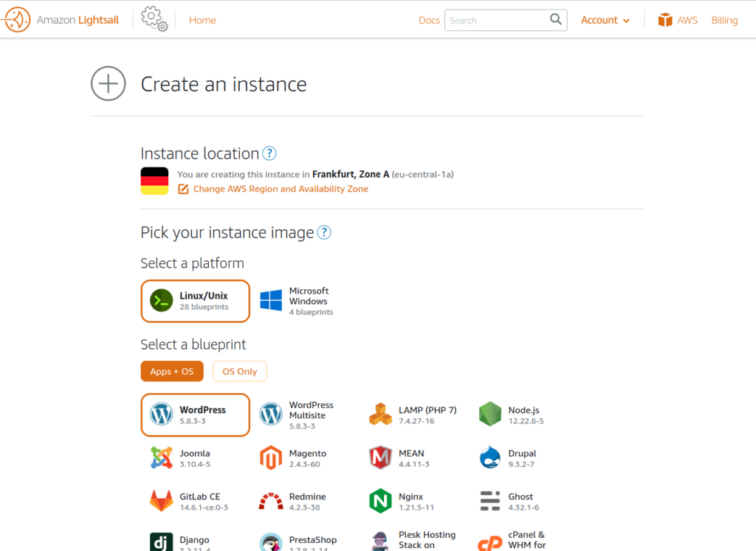This screenshot has height=551, width=756.
Task: Click the 'cPanel & WHM for' label
Action: [x=527, y=540]
